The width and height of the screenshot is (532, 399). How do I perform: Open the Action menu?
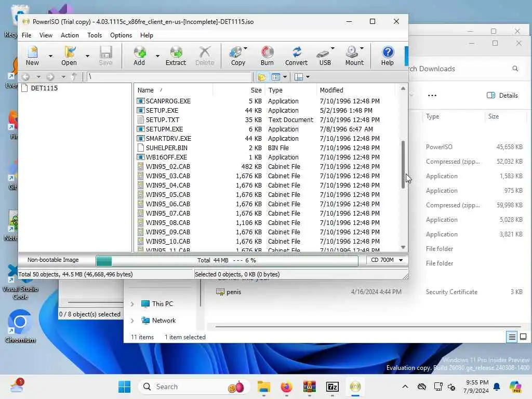pyautogui.click(x=70, y=35)
